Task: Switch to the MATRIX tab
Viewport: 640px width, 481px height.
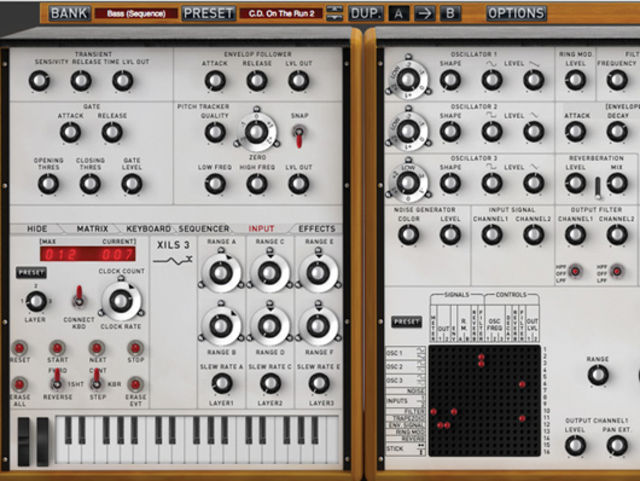Action: [x=92, y=229]
